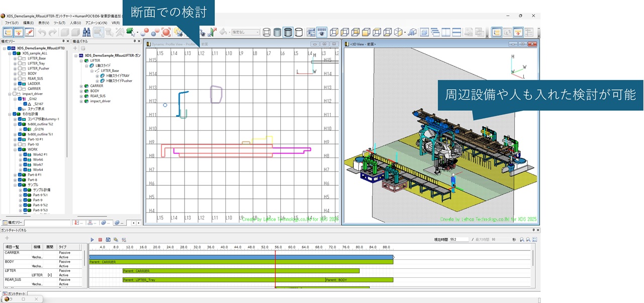The image size is (644, 303).
Task: Open the 表示(V) menu
Action: (x=44, y=23)
